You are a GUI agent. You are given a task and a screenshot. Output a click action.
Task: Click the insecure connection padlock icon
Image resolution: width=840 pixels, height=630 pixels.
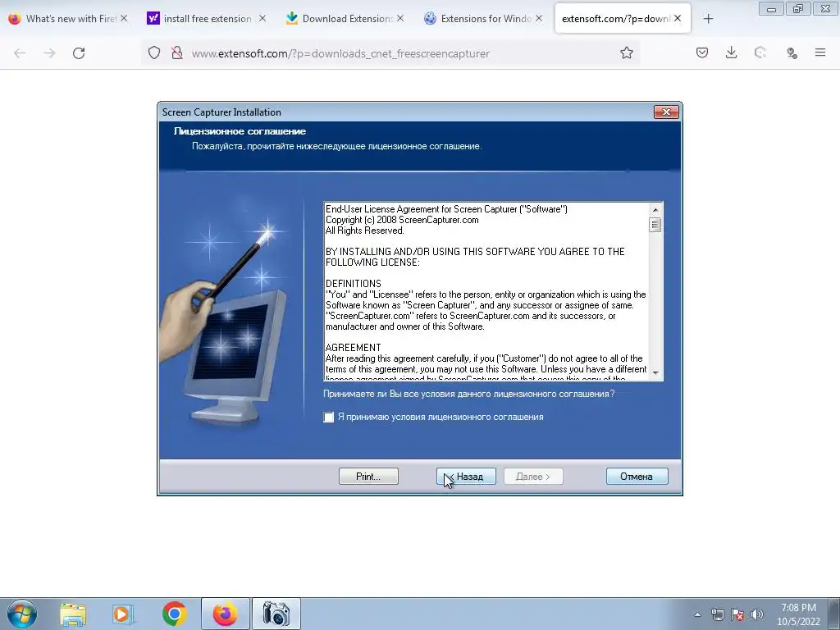pos(177,53)
